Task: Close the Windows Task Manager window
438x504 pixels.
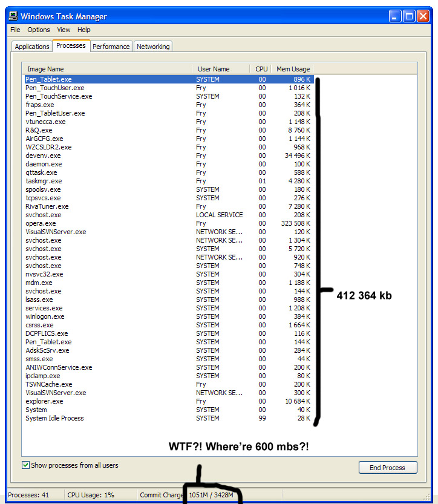Action: (422, 16)
